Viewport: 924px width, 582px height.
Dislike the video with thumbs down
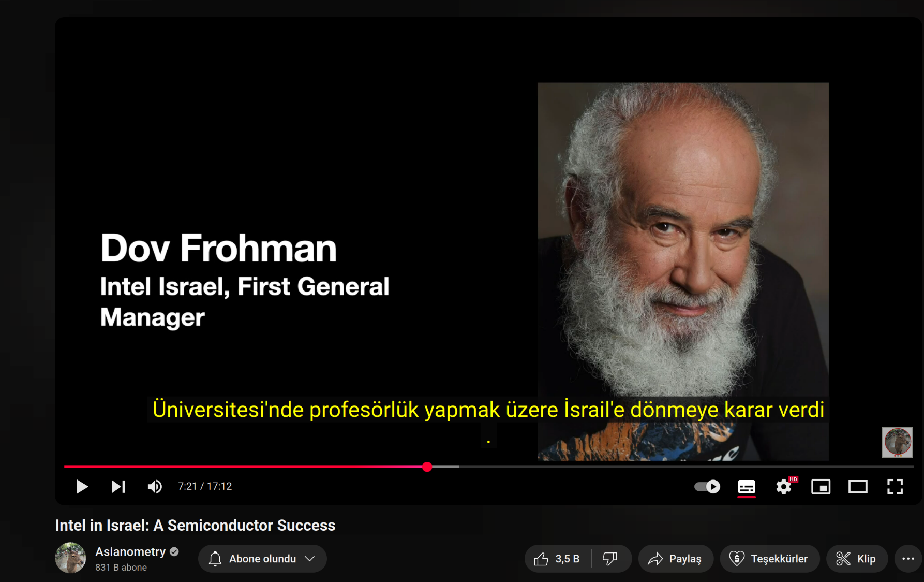click(610, 559)
